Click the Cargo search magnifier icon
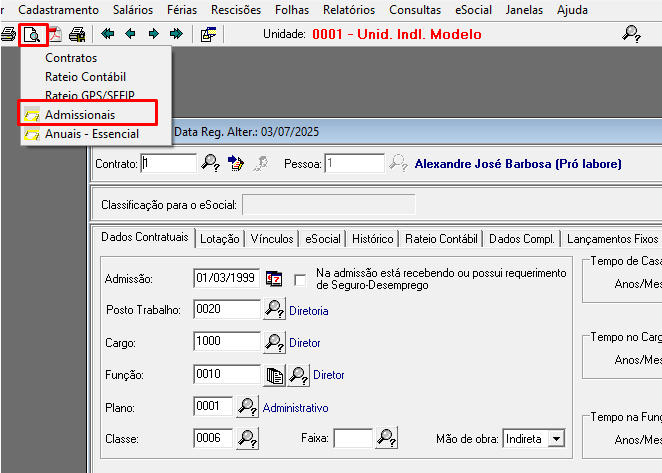The width and height of the screenshot is (662, 473). 274,342
